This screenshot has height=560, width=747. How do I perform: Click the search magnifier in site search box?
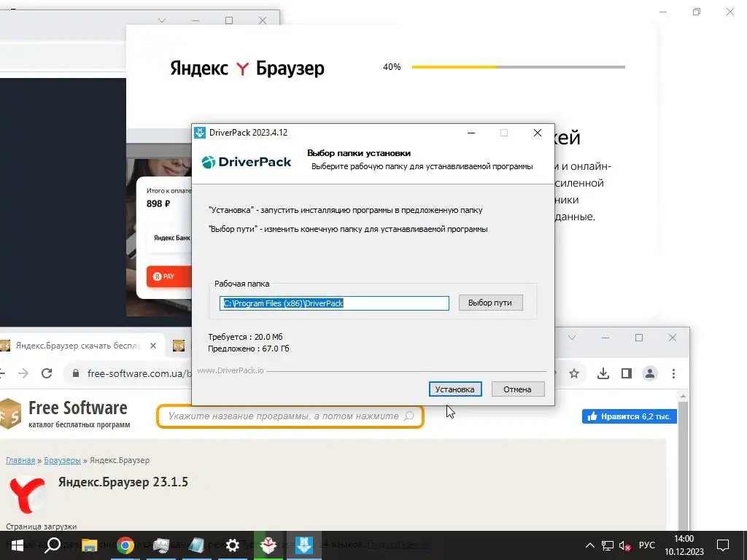[409, 416]
